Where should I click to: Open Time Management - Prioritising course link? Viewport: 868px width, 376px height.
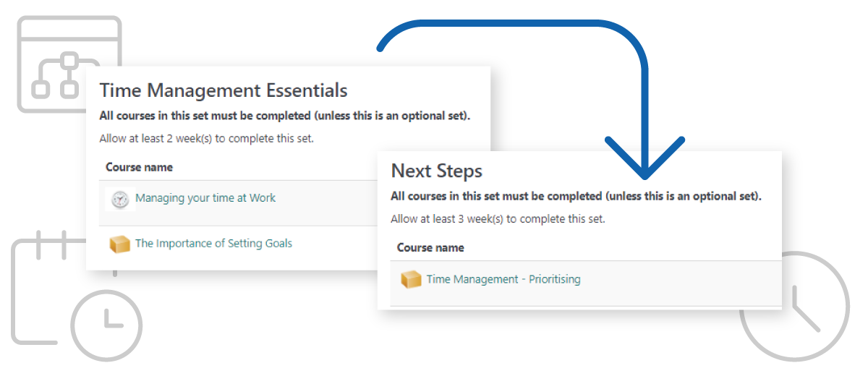coord(503,279)
